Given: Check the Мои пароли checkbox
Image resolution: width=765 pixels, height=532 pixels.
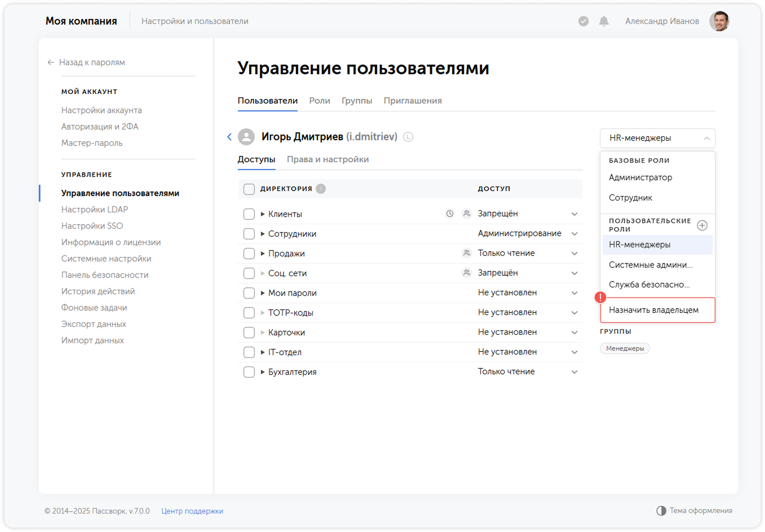Looking at the screenshot, I should [249, 293].
